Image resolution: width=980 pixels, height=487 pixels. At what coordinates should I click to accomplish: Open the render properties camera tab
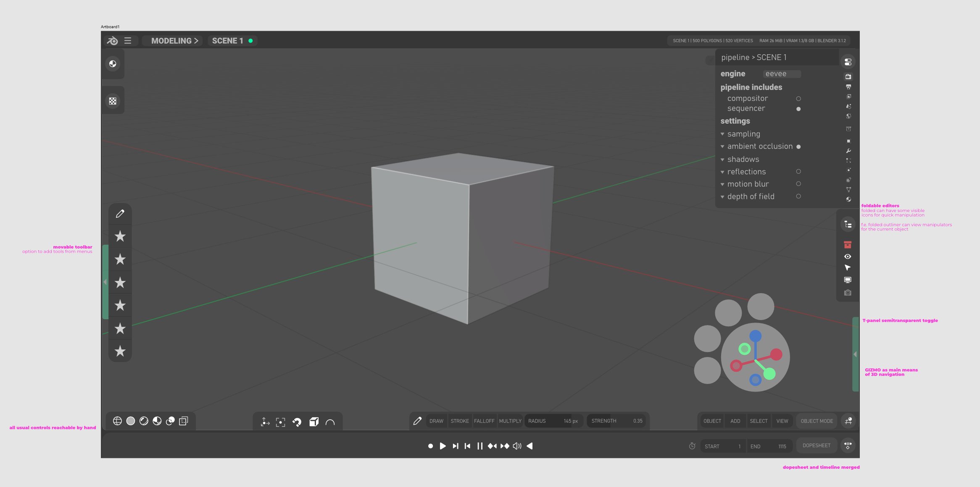[848, 77]
